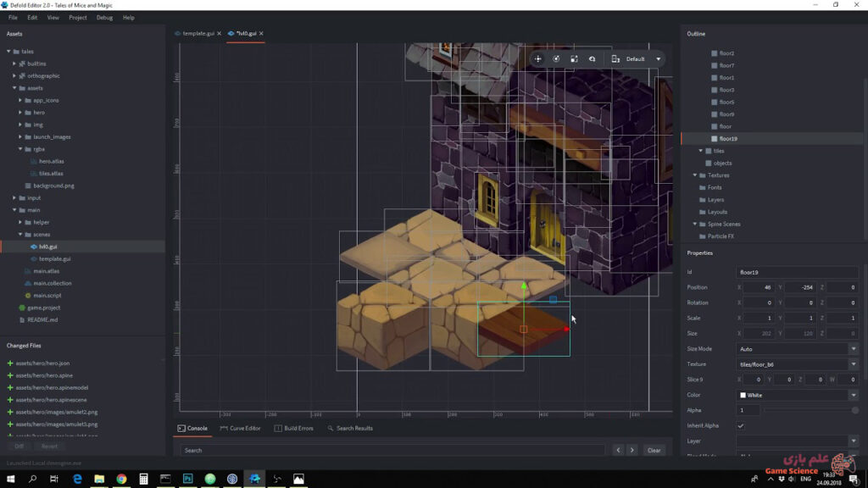Click the layout device icon beside Default
868x488 pixels.
[x=615, y=58]
